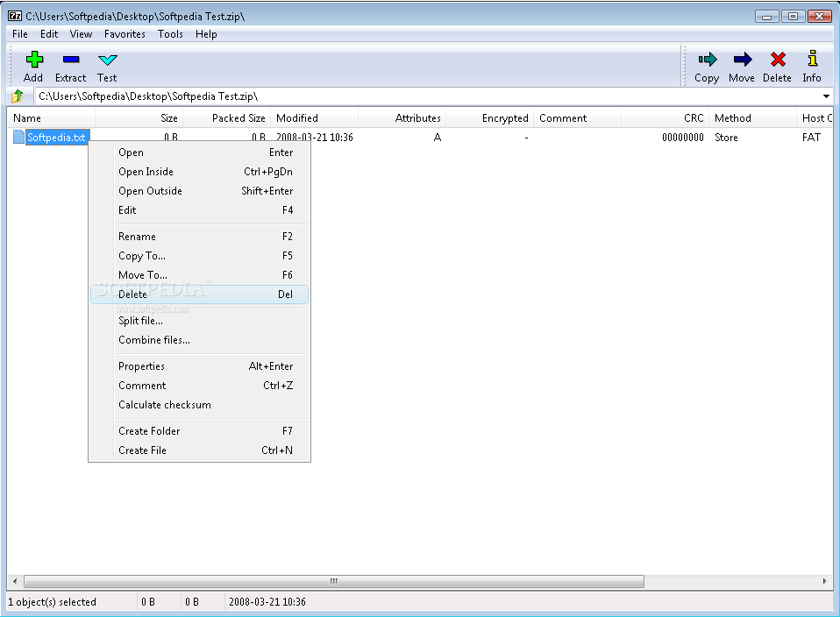This screenshot has width=840, height=617.
Task: Click the red Delete toolbar icon
Action: 778,60
